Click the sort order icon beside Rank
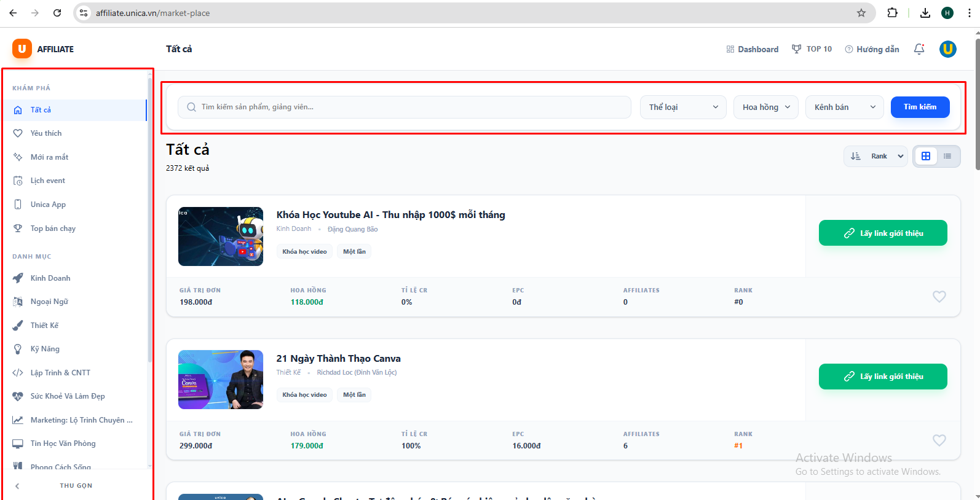 856,156
